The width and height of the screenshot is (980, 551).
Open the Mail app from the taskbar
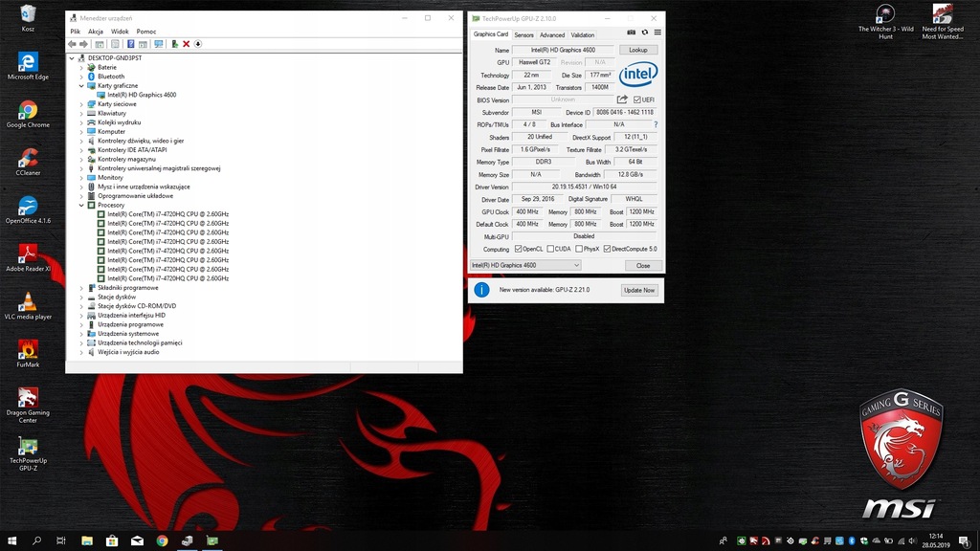click(x=137, y=540)
